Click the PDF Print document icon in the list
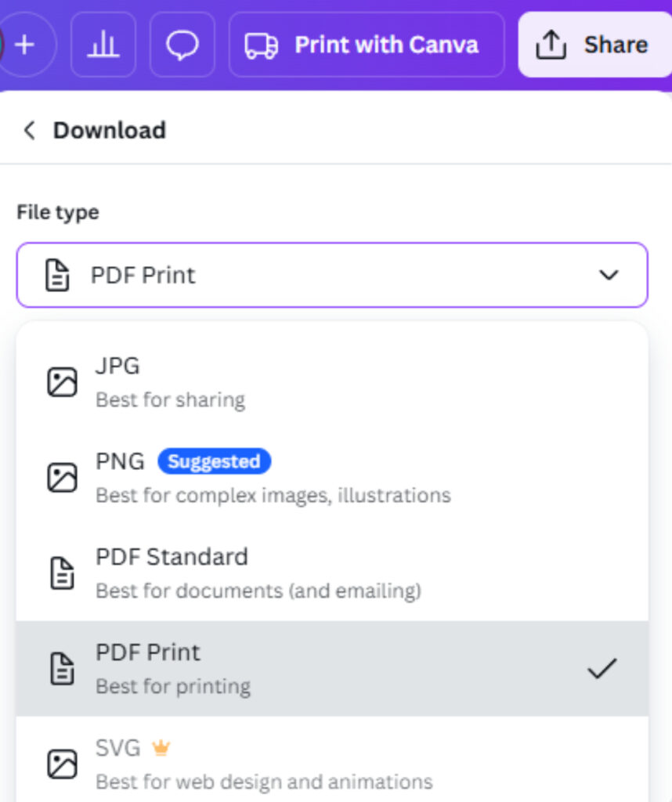The image size is (672, 802). [62, 668]
